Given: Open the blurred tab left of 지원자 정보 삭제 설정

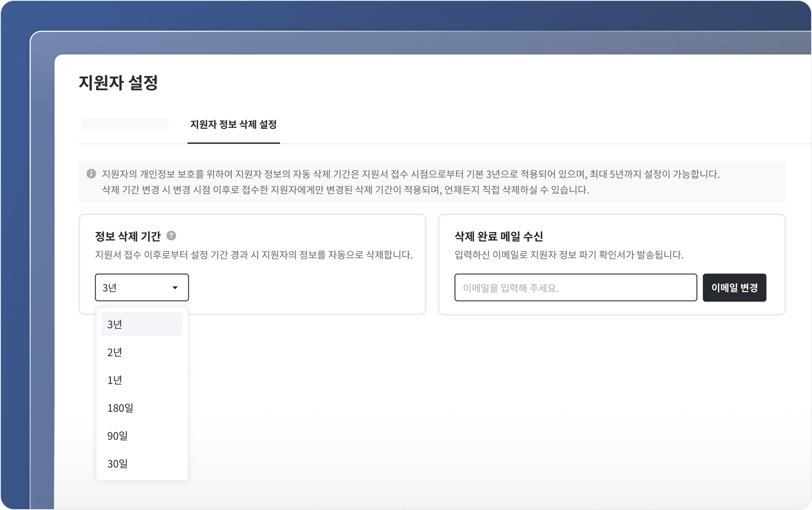Looking at the screenshot, I should pos(125,125).
